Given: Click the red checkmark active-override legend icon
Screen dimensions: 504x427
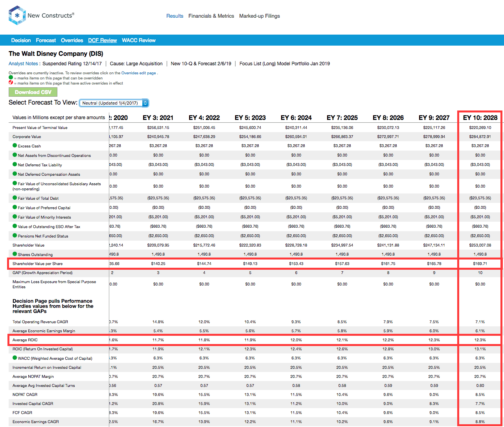Looking at the screenshot, I should point(11,83).
